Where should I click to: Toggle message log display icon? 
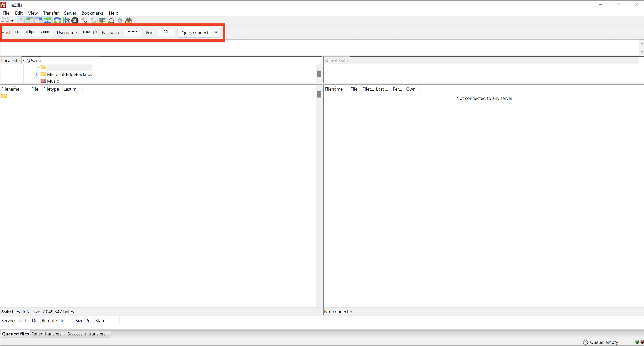point(21,21)
